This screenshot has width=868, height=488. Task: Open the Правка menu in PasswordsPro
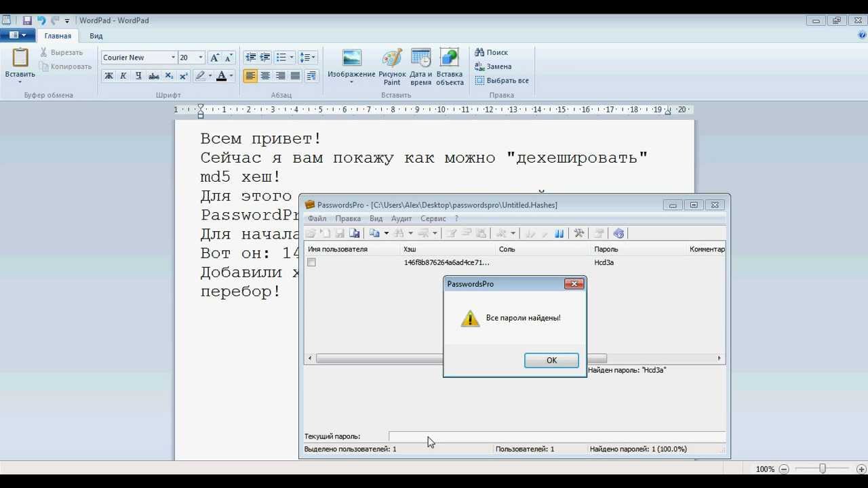[348, 218]
